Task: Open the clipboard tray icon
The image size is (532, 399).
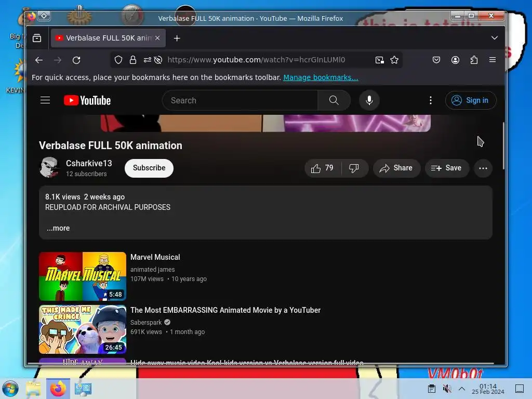Action: [x=432, y=389]
